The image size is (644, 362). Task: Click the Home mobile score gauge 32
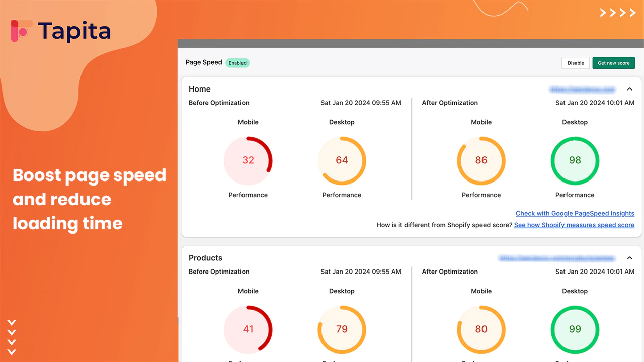point(248,160)
